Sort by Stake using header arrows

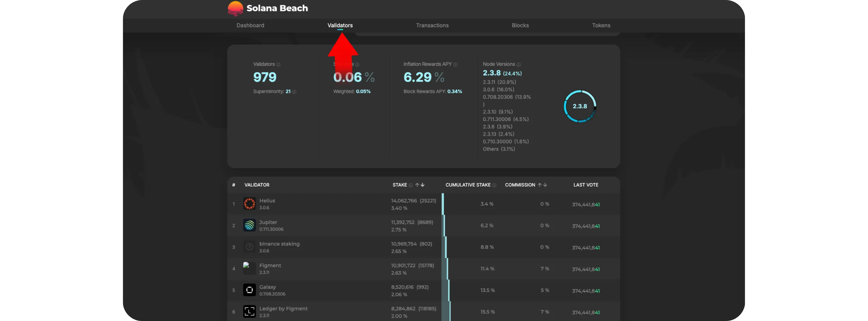[x=420, y=185]
